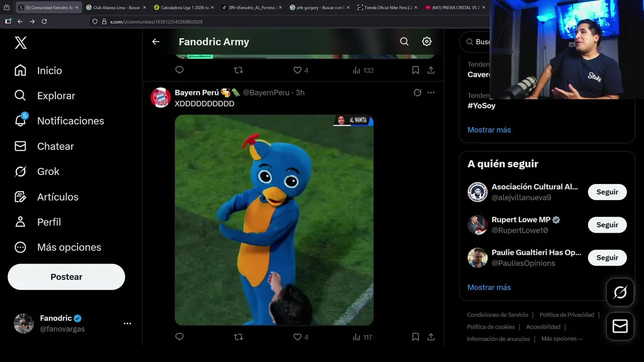The width and height of the screenshot is (644, 362).
Task: Repost the post with 132 views
Action: coord(238,70)
